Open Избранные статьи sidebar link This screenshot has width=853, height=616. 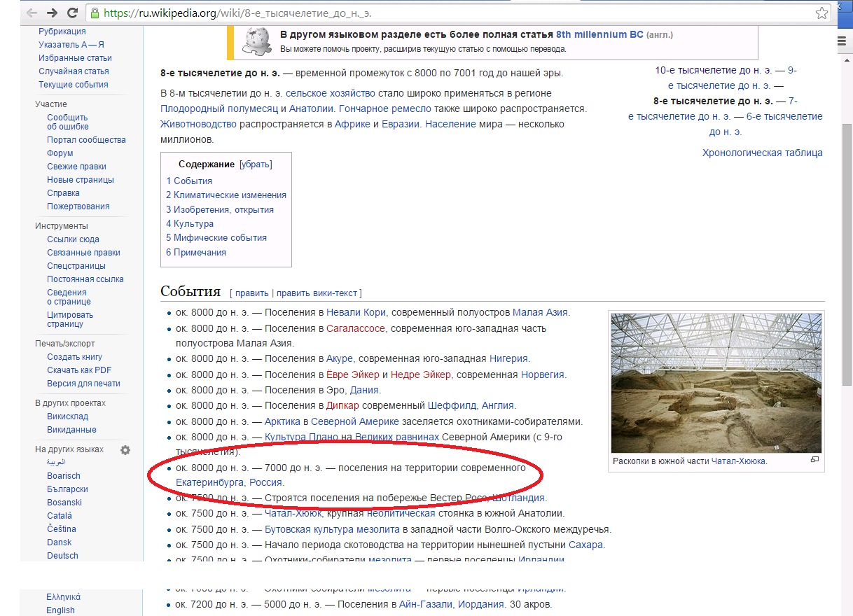[75, 58]
